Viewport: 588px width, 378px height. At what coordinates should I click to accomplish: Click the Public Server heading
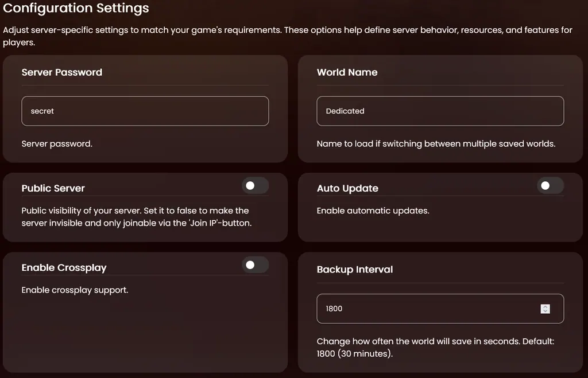53,188
